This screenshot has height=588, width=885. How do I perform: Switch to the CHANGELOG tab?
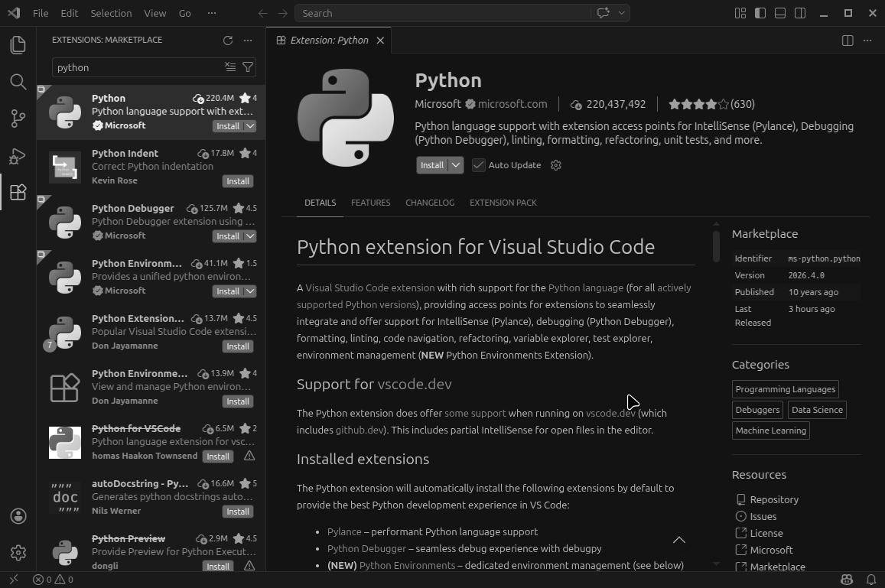click(430, 203)
